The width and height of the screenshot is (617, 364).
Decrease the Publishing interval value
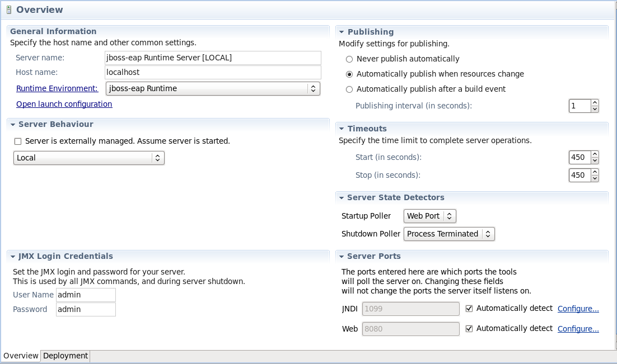point(595,109)
